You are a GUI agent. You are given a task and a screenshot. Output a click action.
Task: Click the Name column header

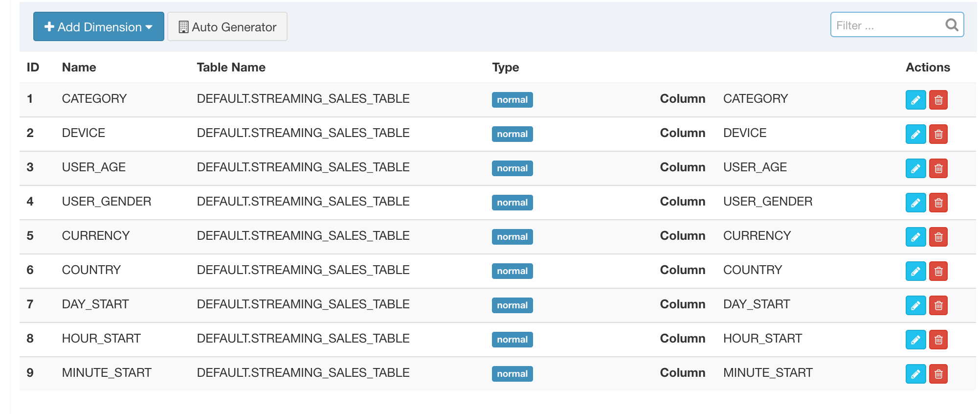coord(79,68)
